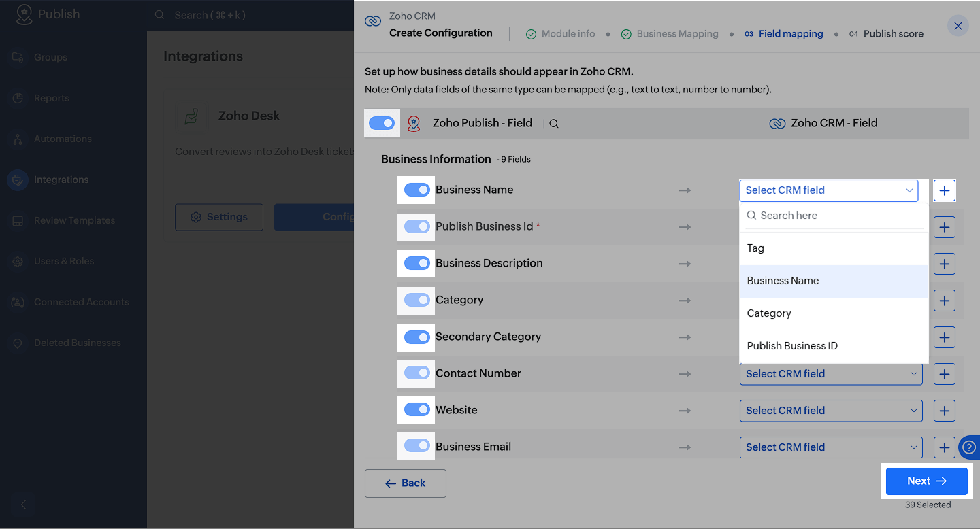The width and height of the screenshot is (980, 529).
Task: Expand the Website CRM field dropdown
Action: click(830, 411)
